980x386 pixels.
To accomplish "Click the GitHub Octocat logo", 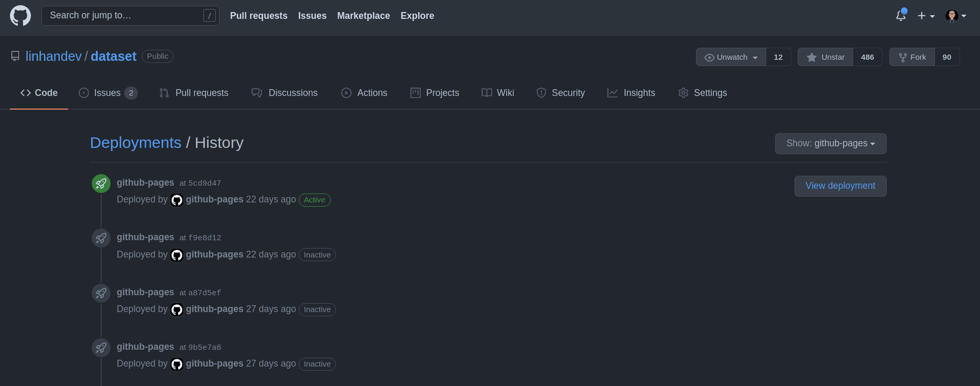I will pos(20,16).
